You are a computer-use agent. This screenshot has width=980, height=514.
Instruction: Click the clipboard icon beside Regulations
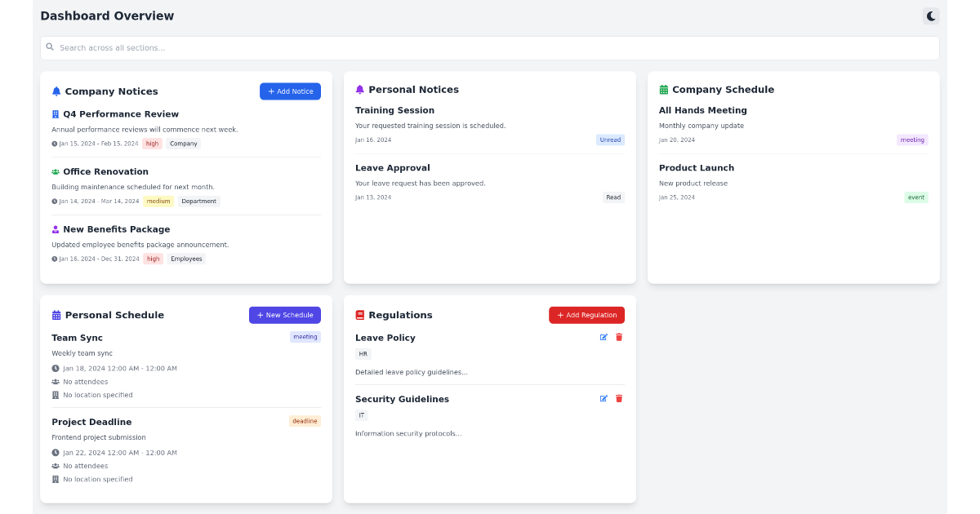pyautogui.click(x=359, y=315)
